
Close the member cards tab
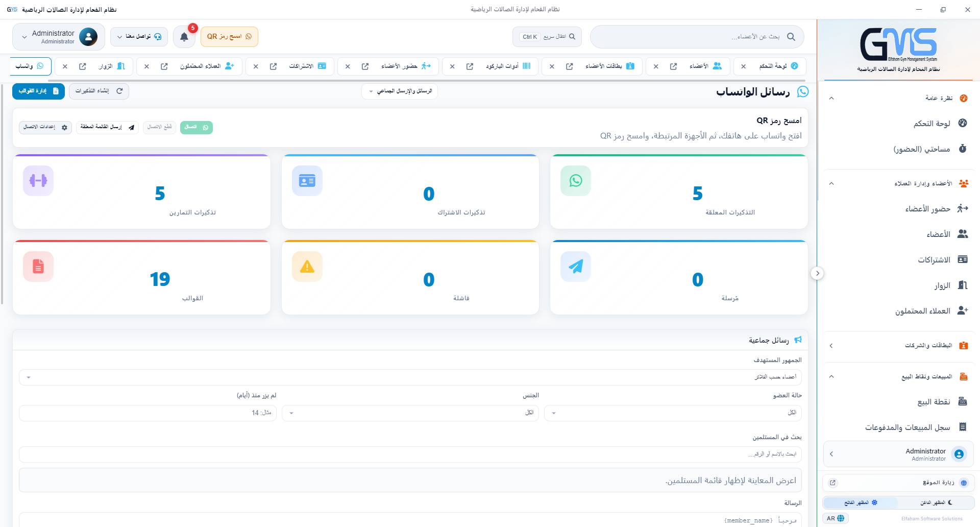pyautogui.click(x=552, y=66)
